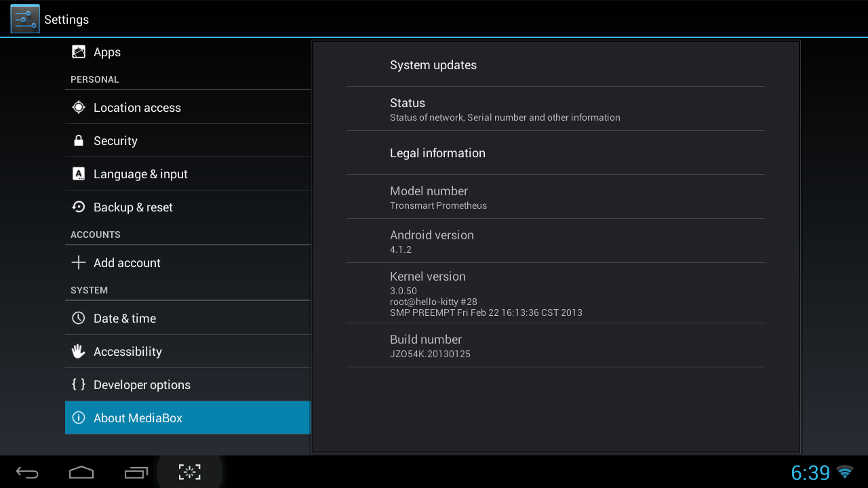868x488 pixels.
Task: Open Developer options entry
Action: tap(188, 384)
